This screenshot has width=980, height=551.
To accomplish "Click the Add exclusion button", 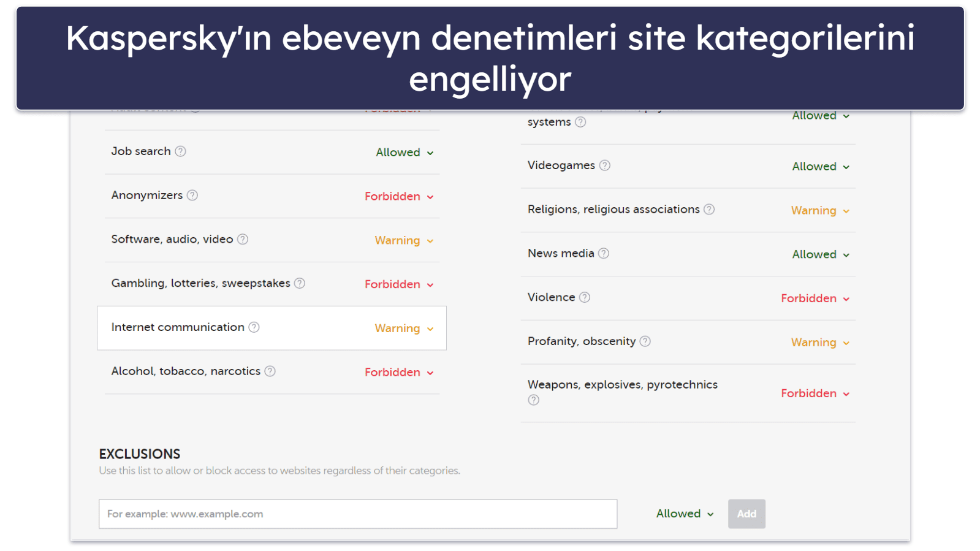I will (746, 514).
